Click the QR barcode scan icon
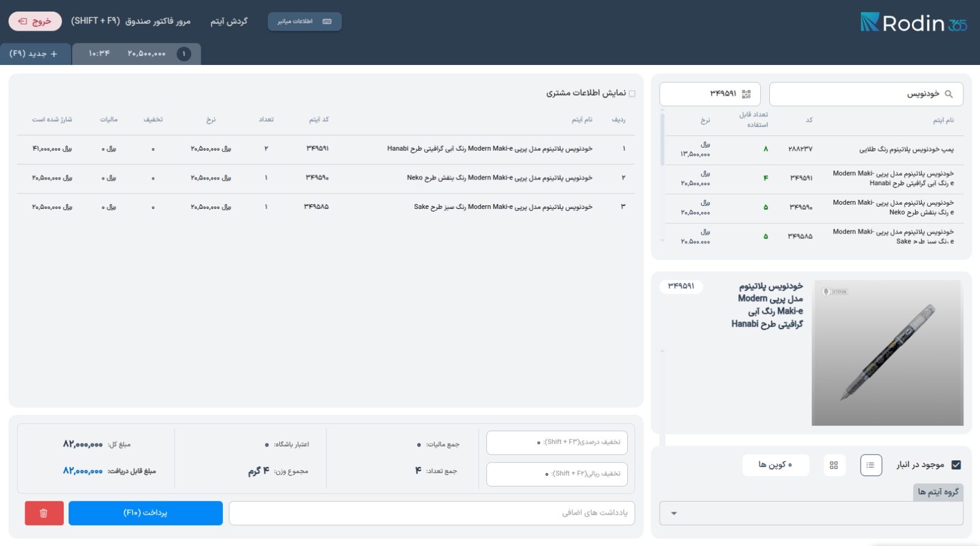This screenshot has height=546, width=980. (x=746, y=94)
